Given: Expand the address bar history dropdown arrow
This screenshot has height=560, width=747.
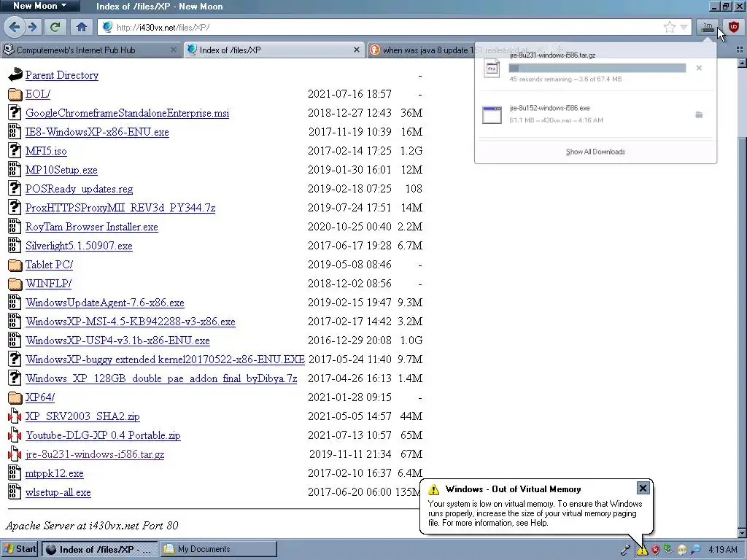Looking at the screenshot, I should click(x=684, y=27).
